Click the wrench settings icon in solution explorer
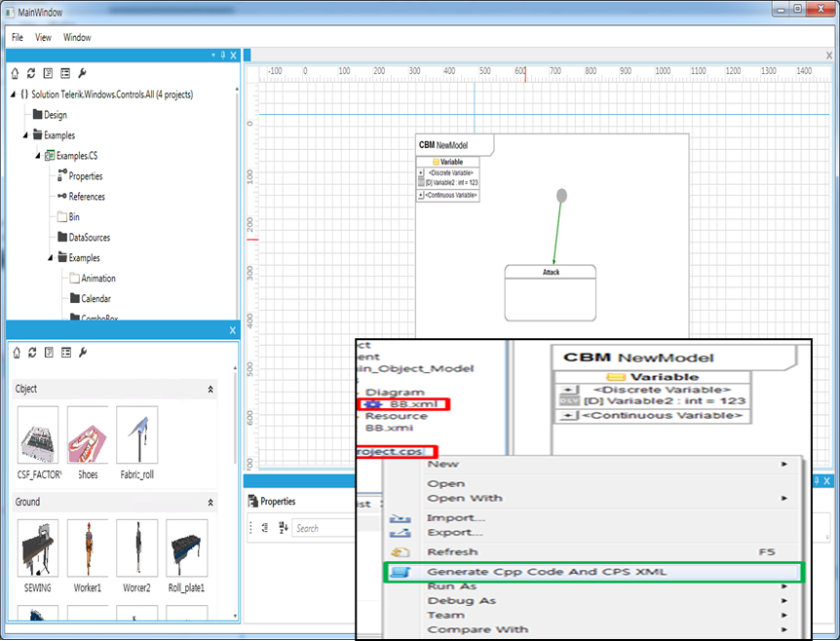The height and width of the screenshot is (641, 840). click(82, 73)
